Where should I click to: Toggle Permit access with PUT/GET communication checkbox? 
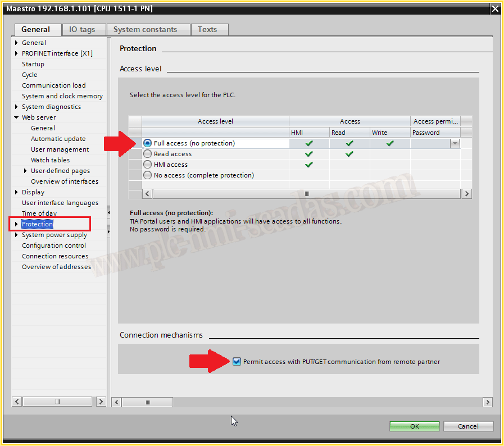tap(237, 362)
